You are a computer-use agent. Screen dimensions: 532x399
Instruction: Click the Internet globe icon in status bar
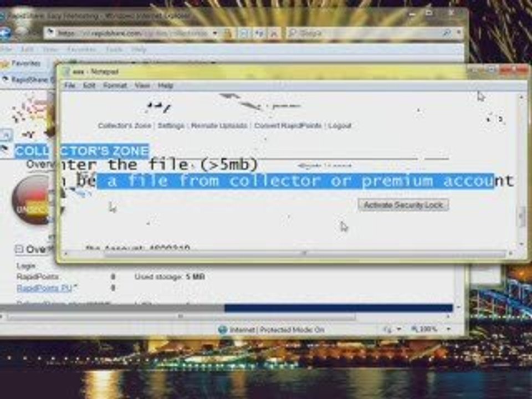point(223,330)
